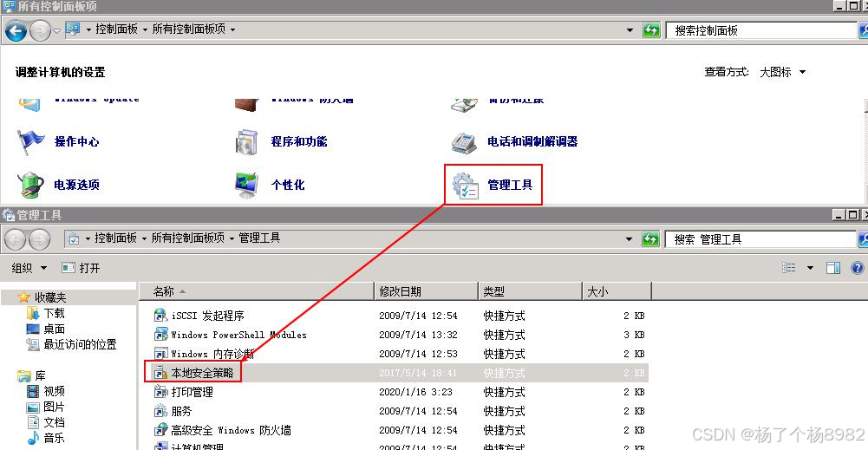868x450 pixels.
Task: Click the 打开 toolbar button
Action: pos(81,268)
